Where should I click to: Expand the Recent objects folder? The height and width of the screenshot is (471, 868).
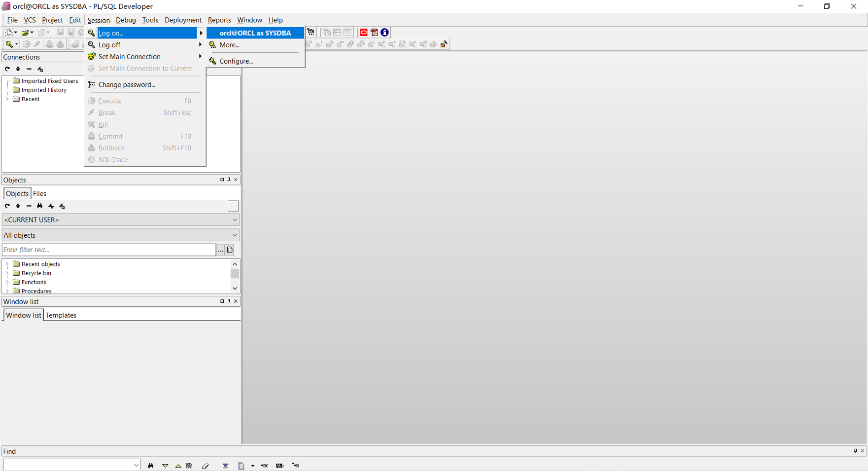(x=7, y=264)
